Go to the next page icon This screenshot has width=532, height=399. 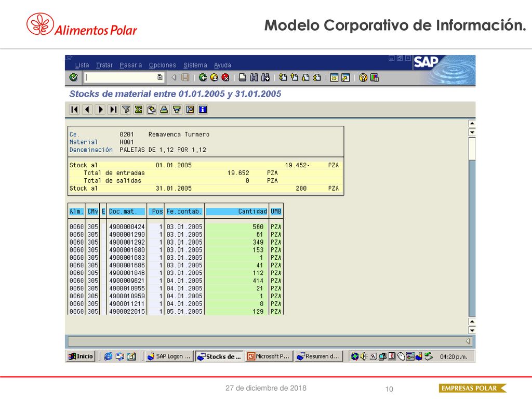pos(305,78)
